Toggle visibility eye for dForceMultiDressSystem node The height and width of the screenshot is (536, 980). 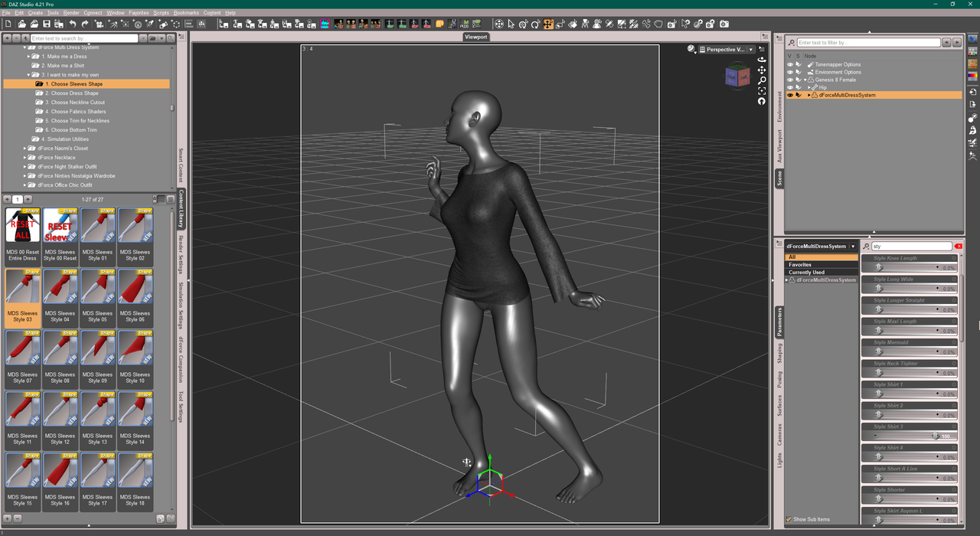tap(790, 95)
